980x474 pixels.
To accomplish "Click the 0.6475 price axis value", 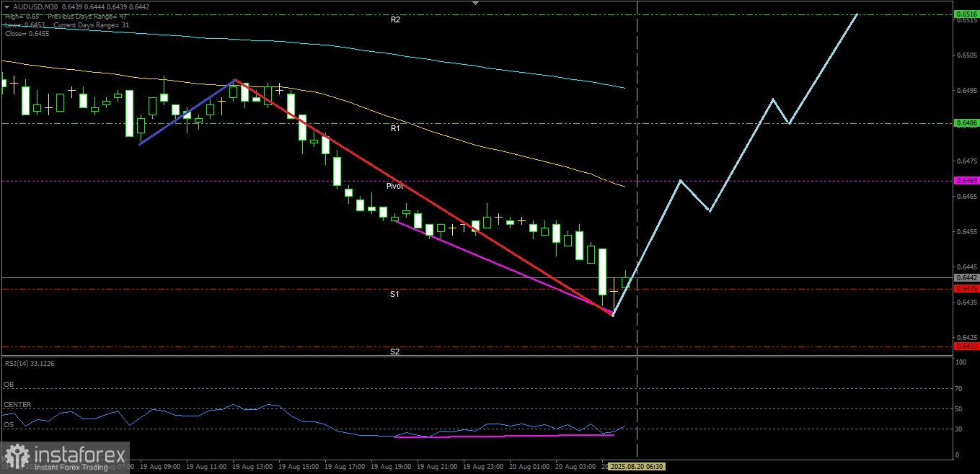I will (966, 161).
